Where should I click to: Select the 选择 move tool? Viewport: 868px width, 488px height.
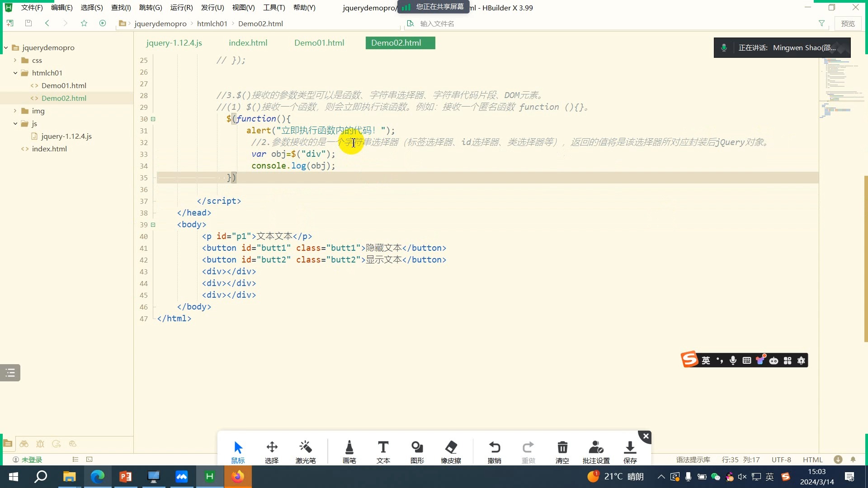click(x=272, y=452)
